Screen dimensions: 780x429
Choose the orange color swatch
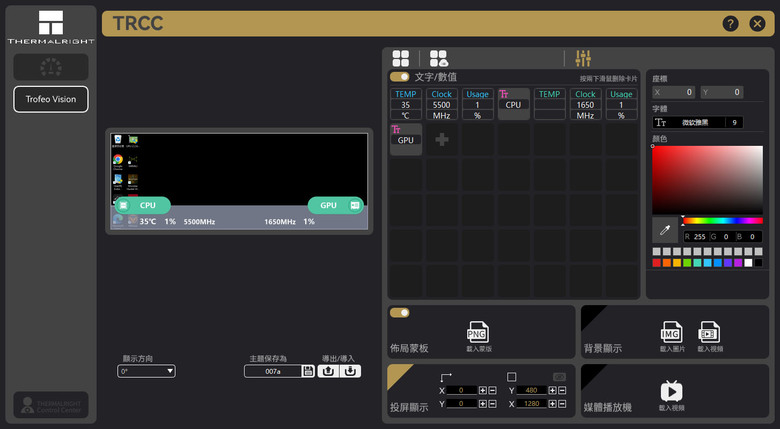[667, 263]
